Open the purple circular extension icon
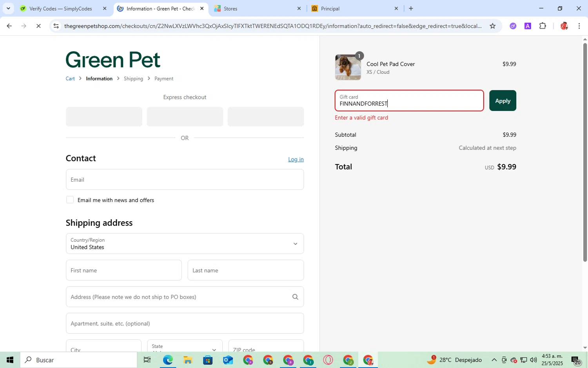Image resolution: width=588 pixels, height=368 pixels. [x=513, y=26]
